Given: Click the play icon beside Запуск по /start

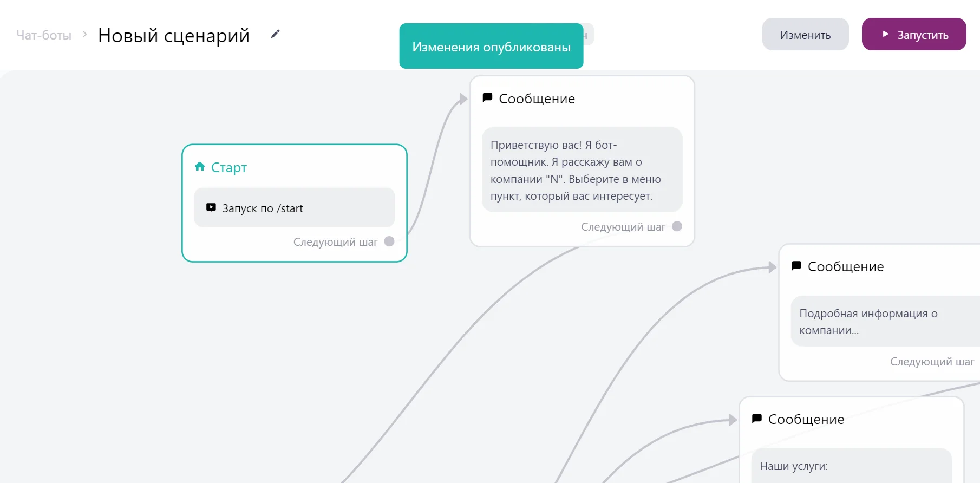Looking at the screenshot, I should 211,207.
